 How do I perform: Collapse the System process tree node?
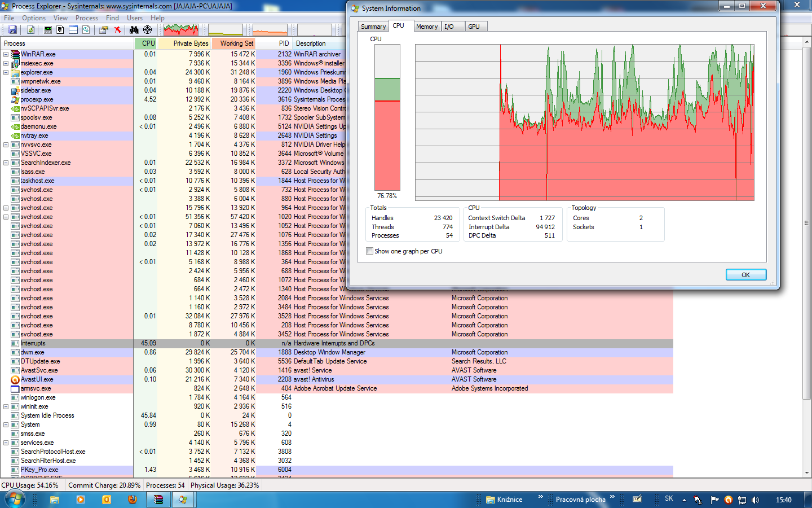pyautogui.click(x=6, y=424)
